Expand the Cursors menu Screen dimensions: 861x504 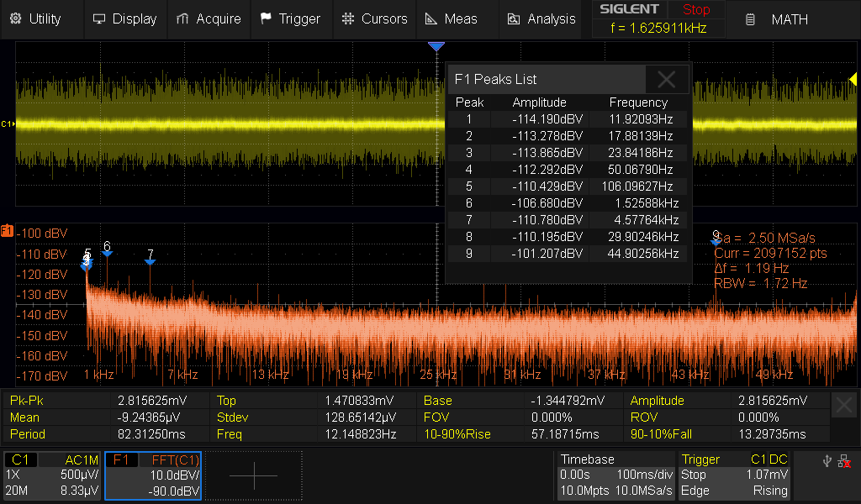click(374, 18)
